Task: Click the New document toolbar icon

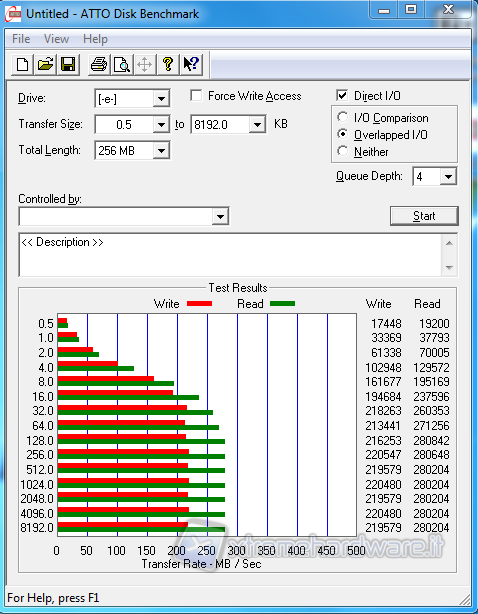Action: click(x=22, y=65)
